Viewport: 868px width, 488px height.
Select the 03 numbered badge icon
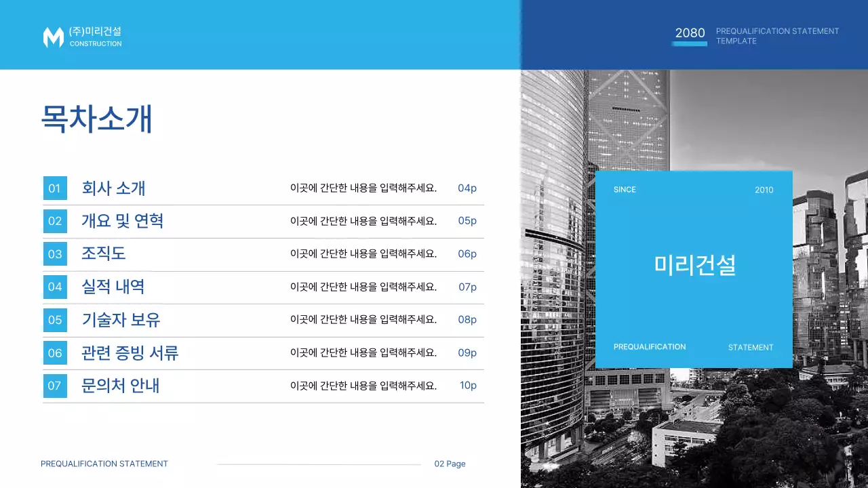55,254
